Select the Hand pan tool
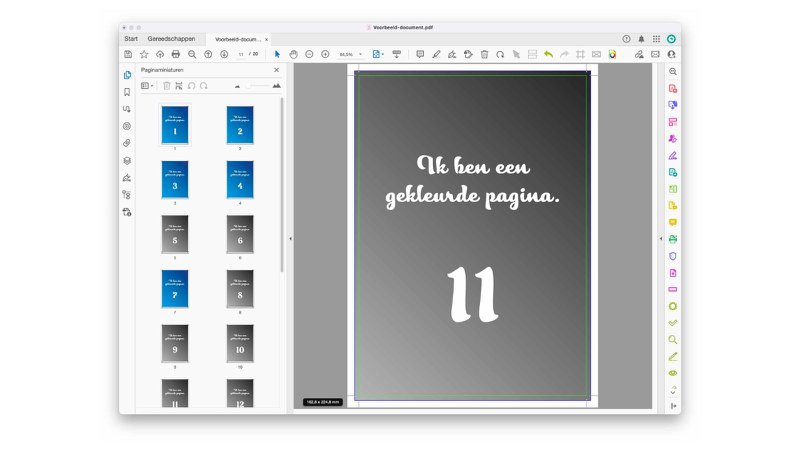This screenshot has width=800, height=450. click(x=293, y=54)
